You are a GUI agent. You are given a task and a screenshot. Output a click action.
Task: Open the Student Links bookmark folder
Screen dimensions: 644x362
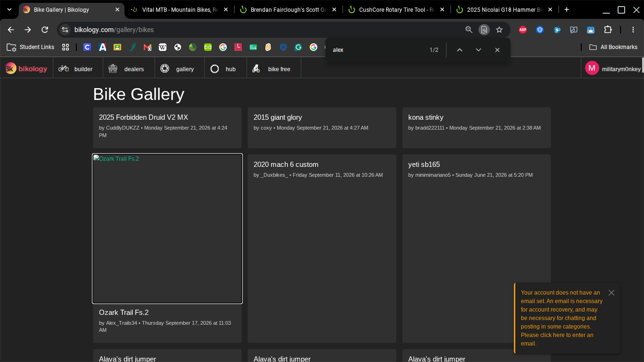31,47
